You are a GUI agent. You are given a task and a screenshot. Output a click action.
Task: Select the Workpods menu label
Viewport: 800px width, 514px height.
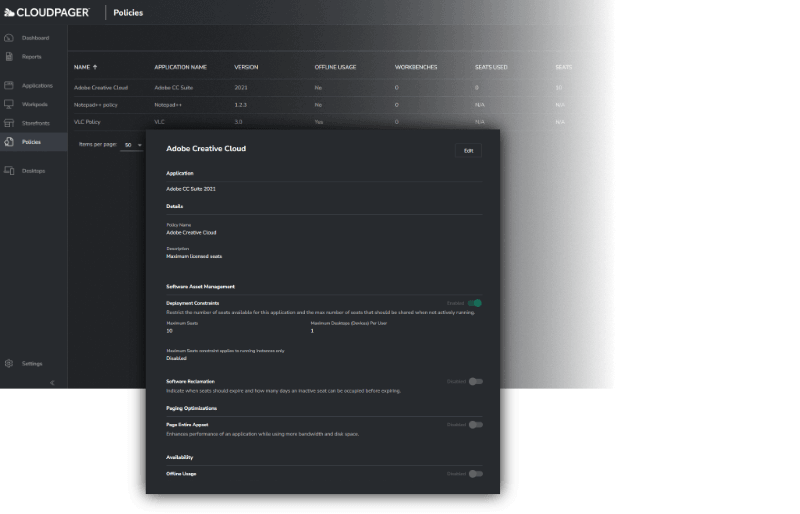pos(34,104)
